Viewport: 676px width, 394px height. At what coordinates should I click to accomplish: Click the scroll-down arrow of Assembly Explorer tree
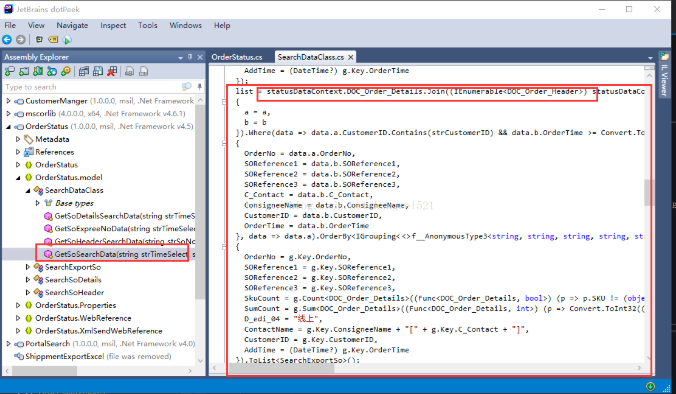200,360
